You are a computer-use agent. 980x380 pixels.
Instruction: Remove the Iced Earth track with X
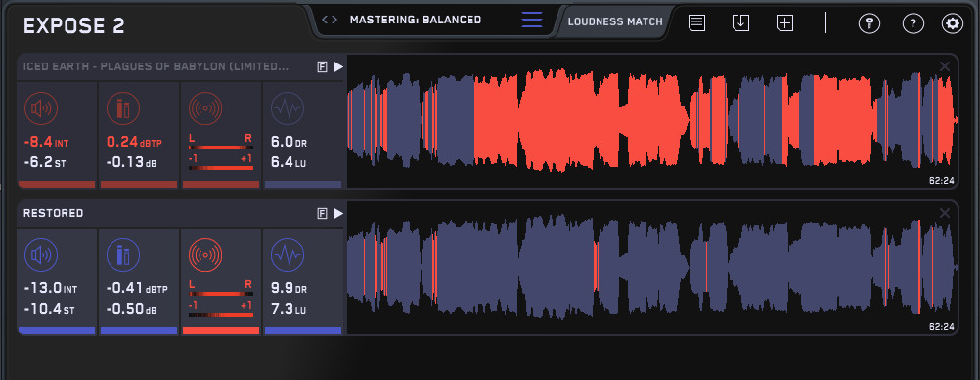tap(945, 66)
